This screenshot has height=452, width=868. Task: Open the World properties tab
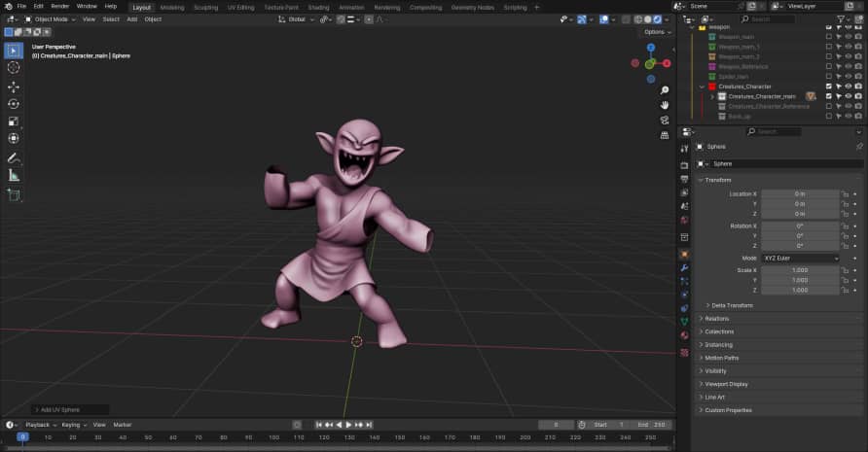[685, 220]
